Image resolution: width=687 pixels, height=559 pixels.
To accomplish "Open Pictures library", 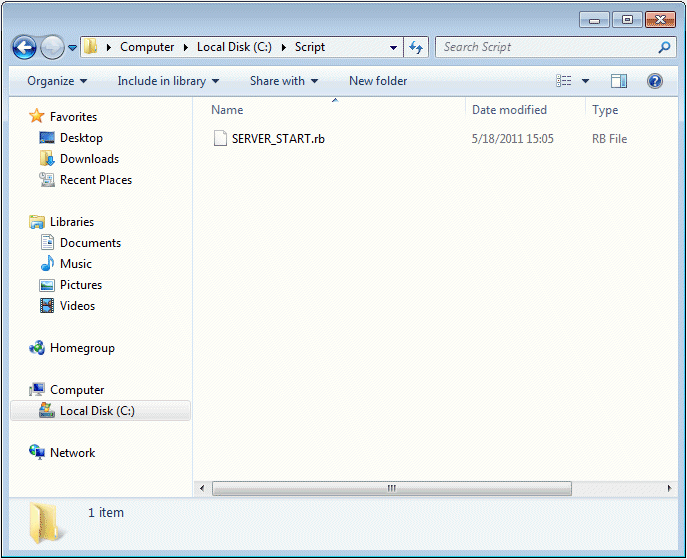I will click(x=81, y=285).
